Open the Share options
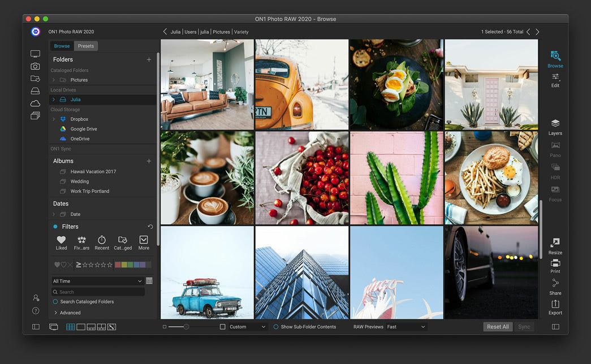Viewport: 591px width, 364px height. pyautogui.click(x=555, y=287)
